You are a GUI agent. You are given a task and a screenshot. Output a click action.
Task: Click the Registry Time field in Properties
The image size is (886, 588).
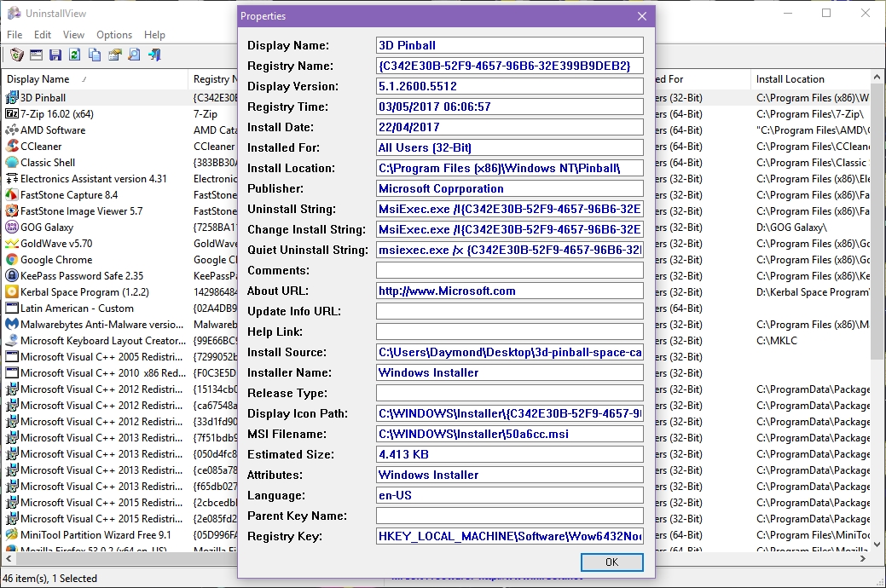(510, 107)
